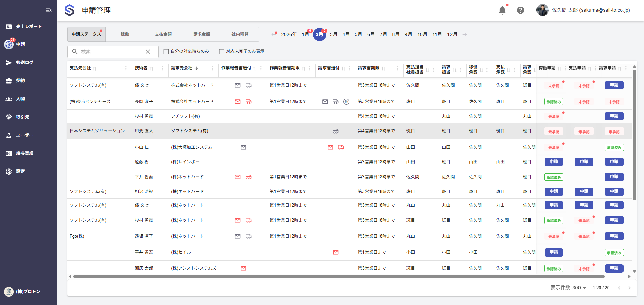This screenshot has height=305, width=644.
Task: Click red mail icon in 長岡 淑子 row
Action: point(238,102)
